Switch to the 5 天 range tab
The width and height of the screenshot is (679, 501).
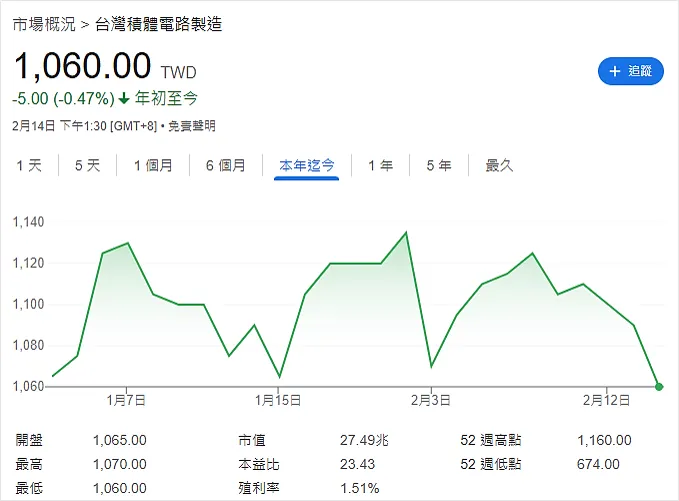[87, 165]
